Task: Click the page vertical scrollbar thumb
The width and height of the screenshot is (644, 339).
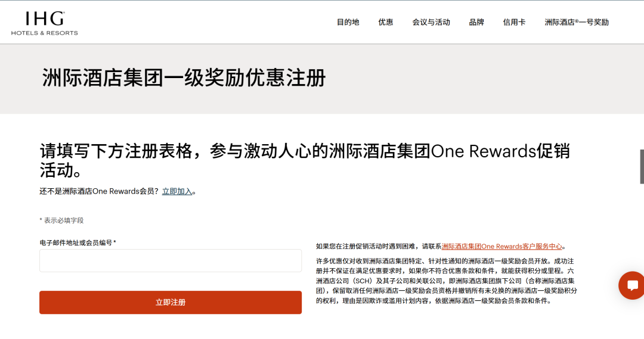Action: [642, 167]
